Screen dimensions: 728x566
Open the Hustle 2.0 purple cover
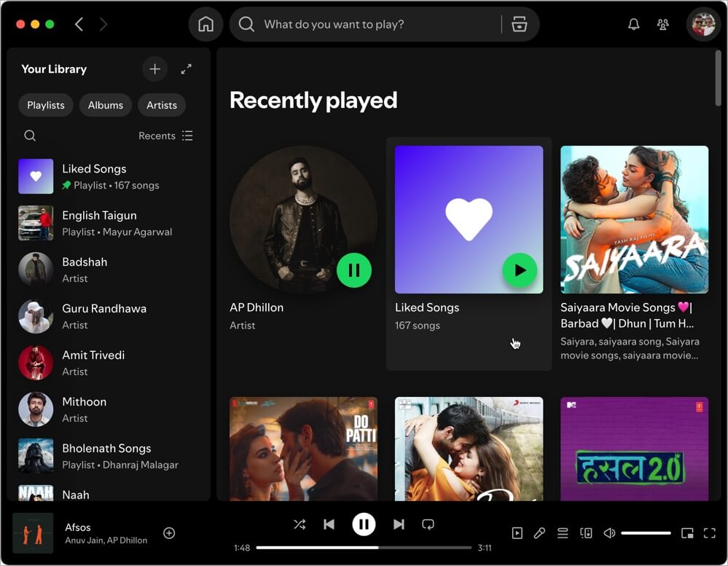click(x=634, y=449)
